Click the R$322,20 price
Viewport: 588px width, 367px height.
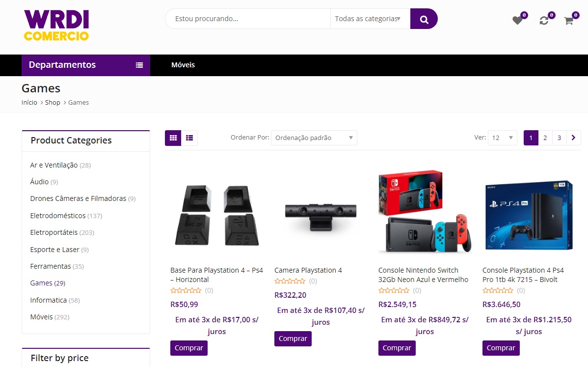[290, 295]
